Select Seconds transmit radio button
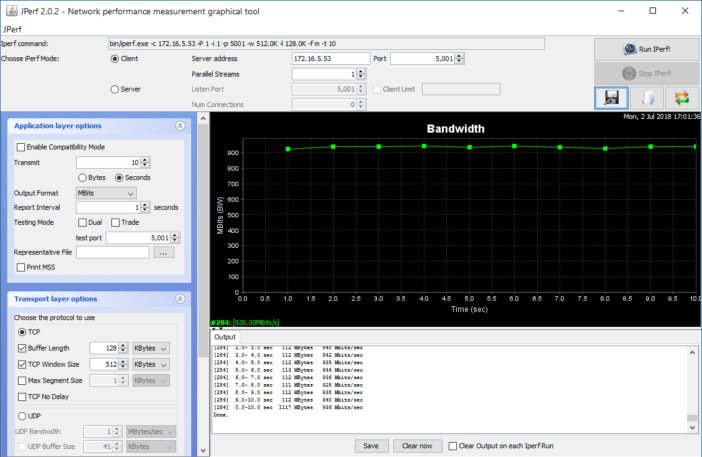This screenshot has width=702, height=457. click(x=119, y=178)
